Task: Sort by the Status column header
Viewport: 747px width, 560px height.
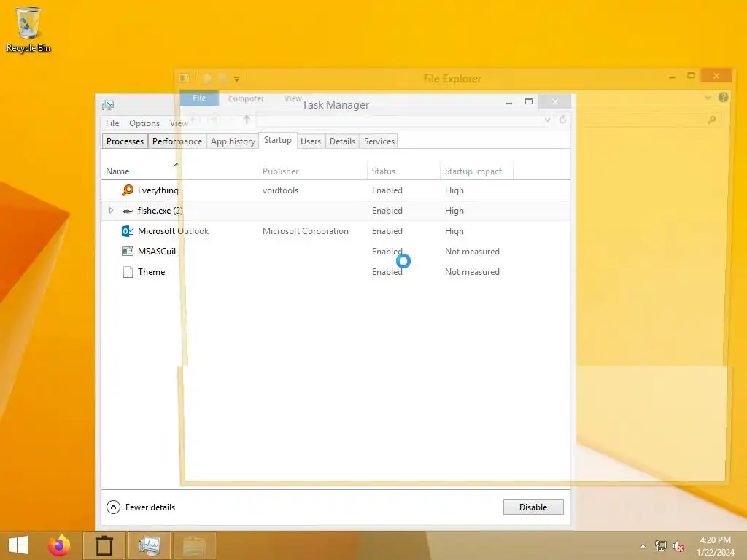Action: tap(403, 171)
